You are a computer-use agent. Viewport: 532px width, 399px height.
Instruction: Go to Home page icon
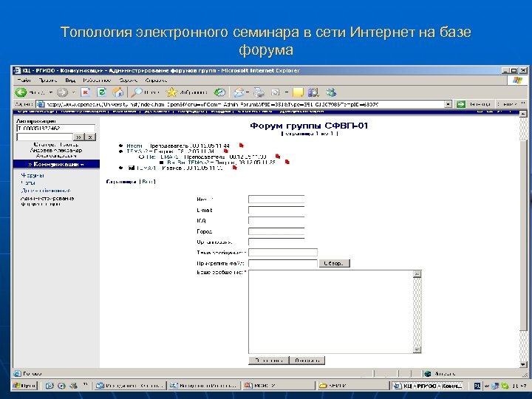117,92
